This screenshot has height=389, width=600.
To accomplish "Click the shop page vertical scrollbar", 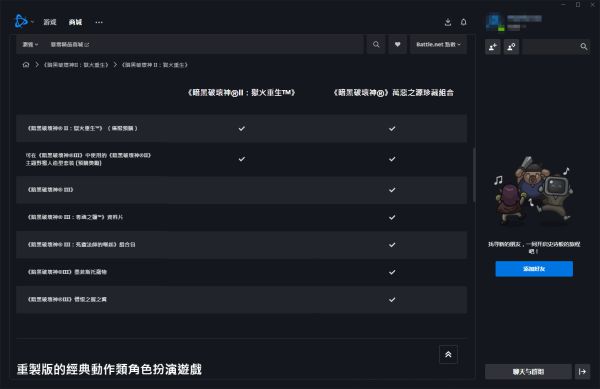I will tap(474, 175).
